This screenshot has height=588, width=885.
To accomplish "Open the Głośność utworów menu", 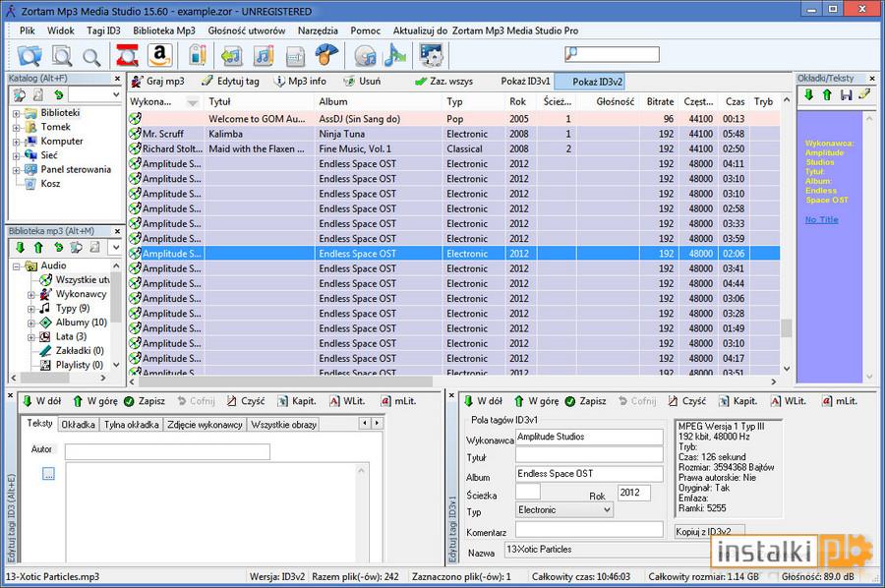I will pos(246,30).
